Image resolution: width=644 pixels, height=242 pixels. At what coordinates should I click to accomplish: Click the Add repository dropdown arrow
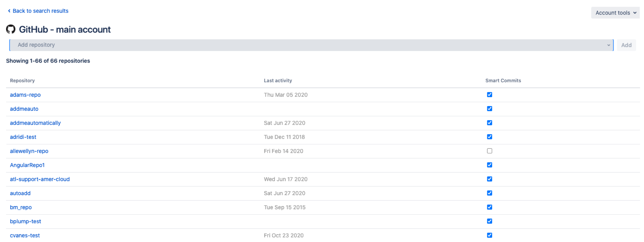(608, 45)
